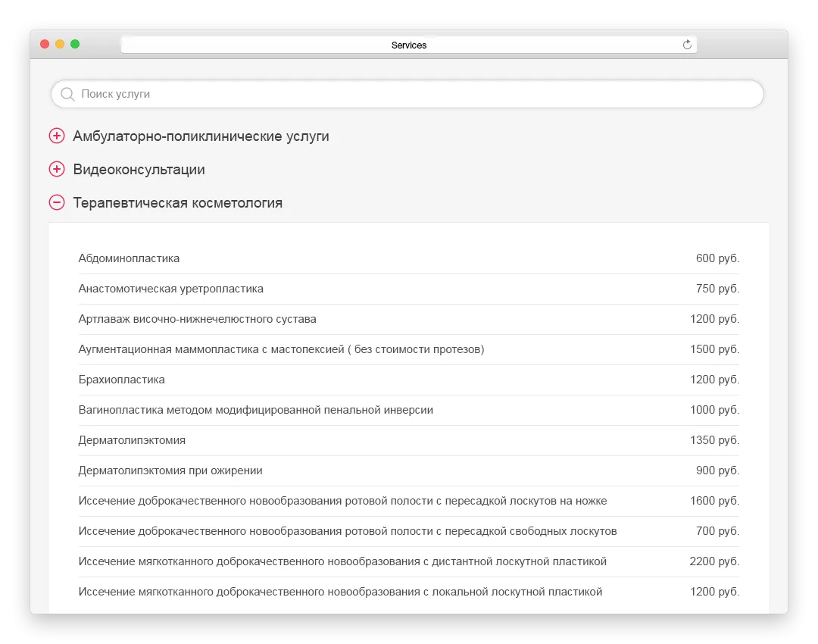Click the green macOS fullscreen button
Image resolution: width=818 pixels, height=644 pixels.
coord(75,44)
